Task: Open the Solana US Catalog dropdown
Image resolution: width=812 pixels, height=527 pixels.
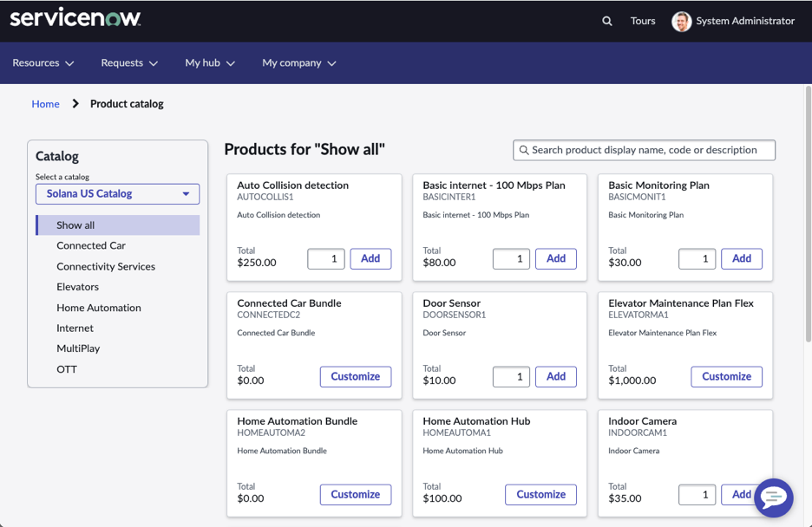Action: click(118, 194)
